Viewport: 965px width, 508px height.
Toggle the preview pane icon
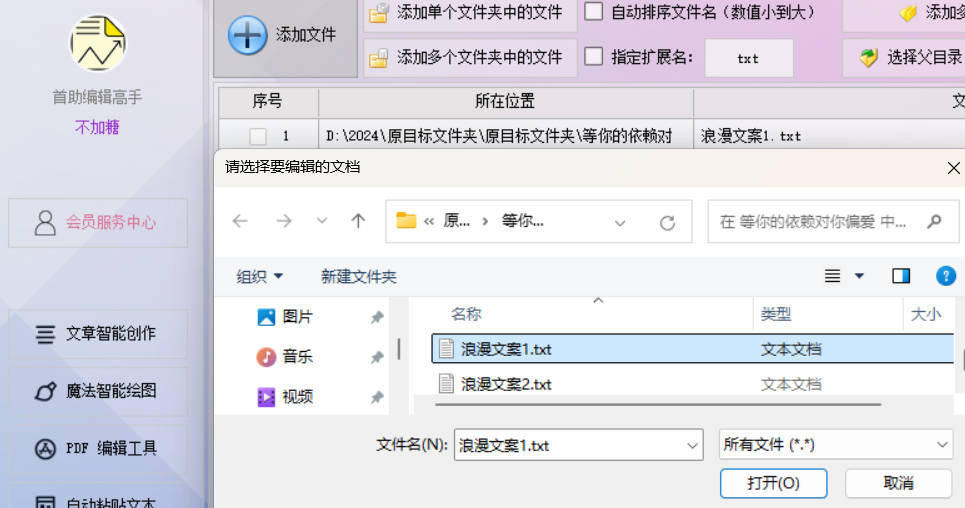click(901, 276)
